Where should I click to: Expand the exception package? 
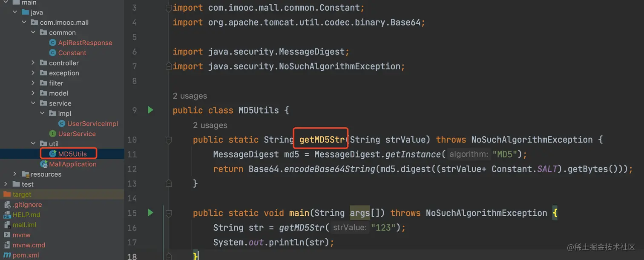coord(33,73)
